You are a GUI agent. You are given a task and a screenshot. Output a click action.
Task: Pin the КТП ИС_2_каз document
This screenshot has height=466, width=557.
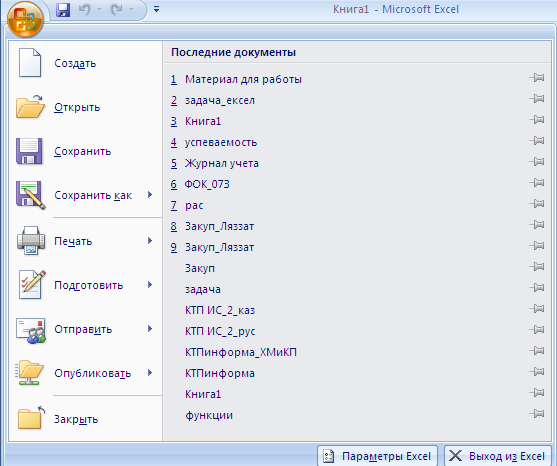(x=537, y=309)
